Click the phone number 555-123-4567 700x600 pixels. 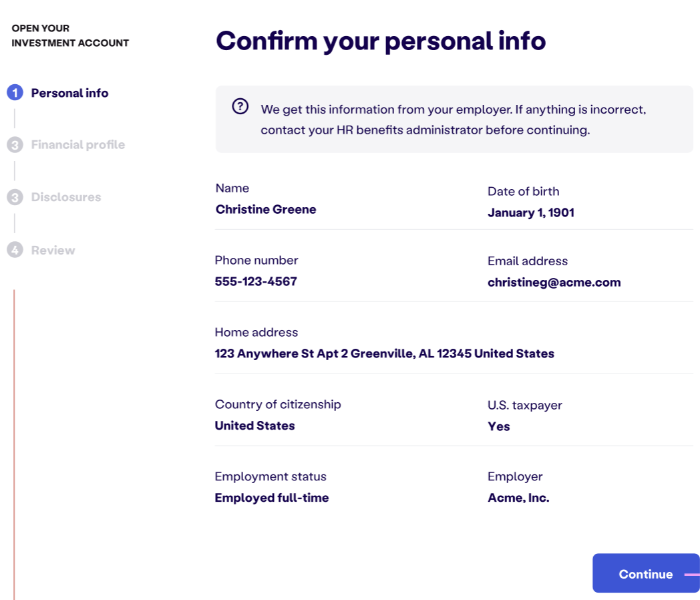256,281
